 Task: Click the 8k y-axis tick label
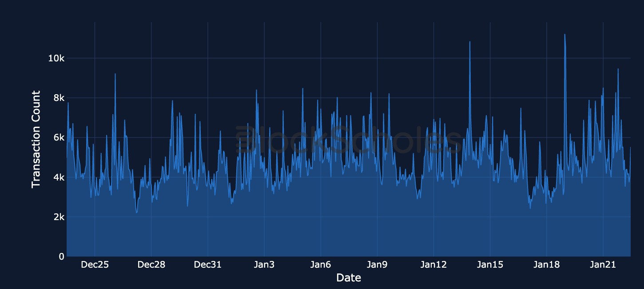[59, 98]
